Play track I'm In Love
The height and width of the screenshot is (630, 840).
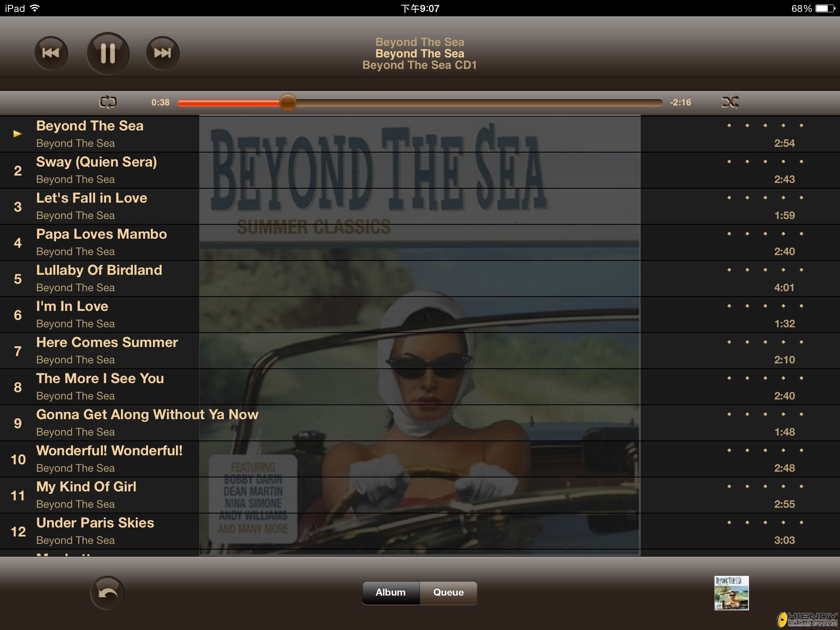click(420, 315)
